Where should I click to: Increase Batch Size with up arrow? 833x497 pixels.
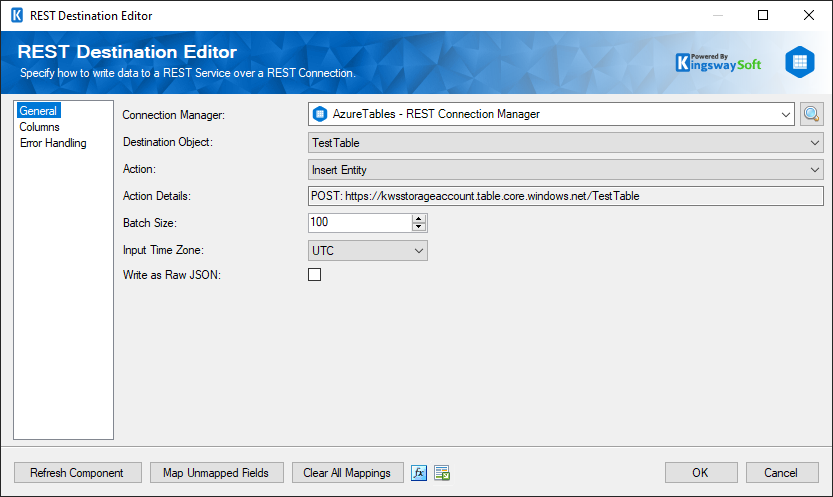coord(419,218)
